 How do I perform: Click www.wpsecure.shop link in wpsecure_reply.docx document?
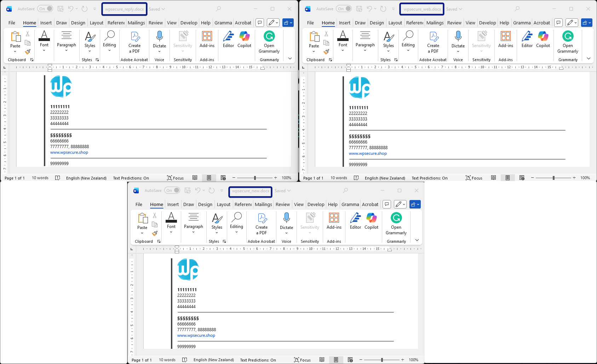point(69,153)
